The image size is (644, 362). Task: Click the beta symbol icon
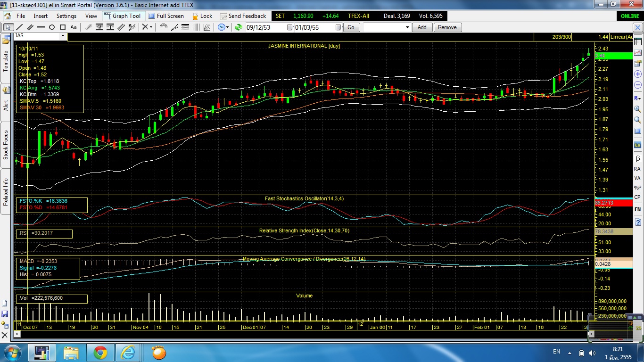(x=638, y=158)
